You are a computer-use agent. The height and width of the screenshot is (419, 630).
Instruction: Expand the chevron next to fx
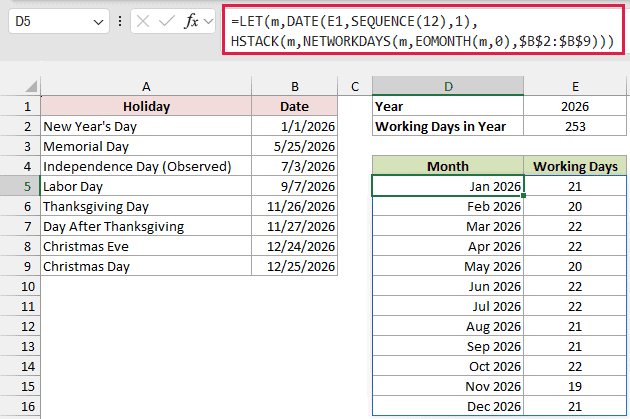tap(208, 21)
